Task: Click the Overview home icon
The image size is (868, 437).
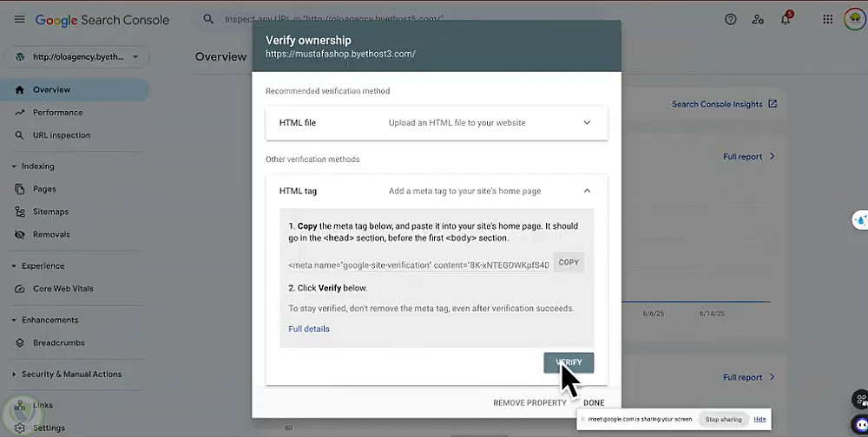Action: pyautogui.click(x=20, y=89)
